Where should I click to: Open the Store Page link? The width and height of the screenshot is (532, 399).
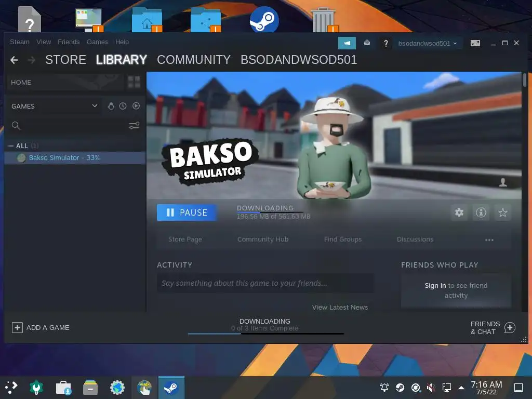185,239
